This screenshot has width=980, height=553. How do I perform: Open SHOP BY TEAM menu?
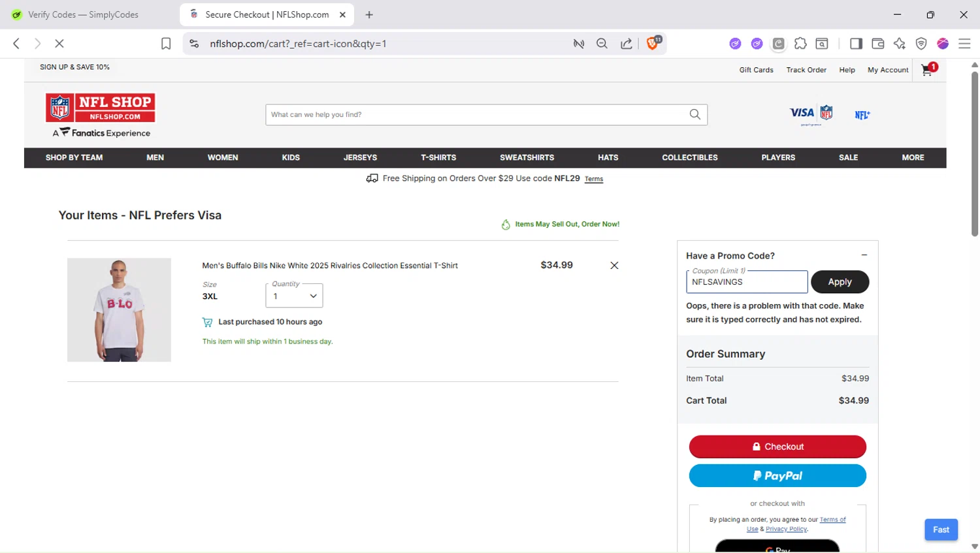(x=74, y=157)
